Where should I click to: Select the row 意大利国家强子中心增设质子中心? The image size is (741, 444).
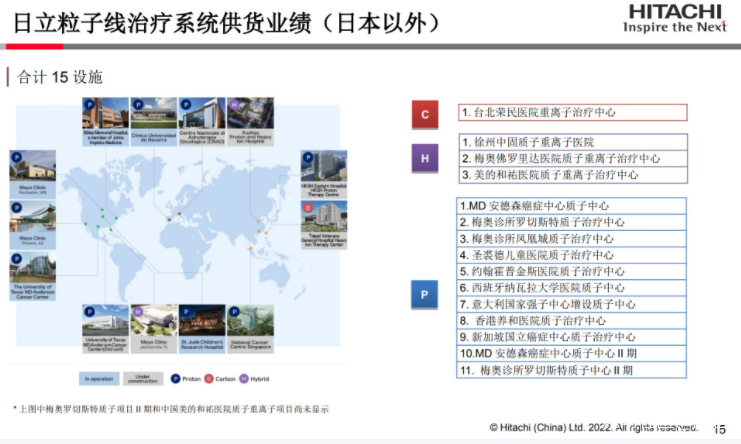571,304
